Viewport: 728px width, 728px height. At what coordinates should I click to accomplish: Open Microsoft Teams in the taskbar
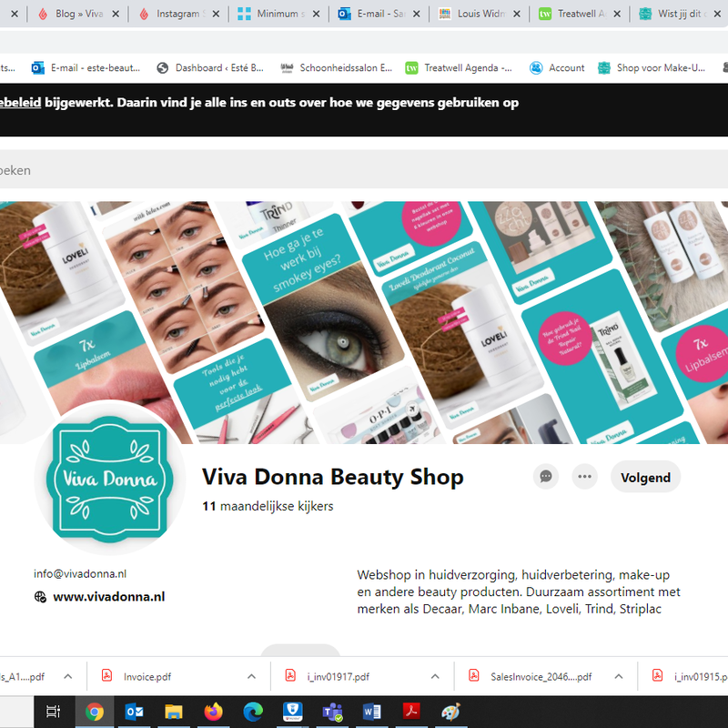coord(332,712)
